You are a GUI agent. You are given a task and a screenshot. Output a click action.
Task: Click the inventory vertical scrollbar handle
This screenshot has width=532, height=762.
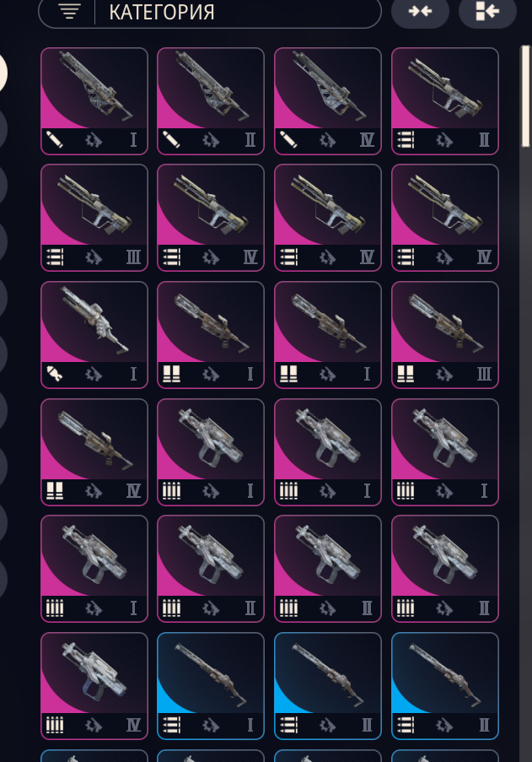[525, 95]
